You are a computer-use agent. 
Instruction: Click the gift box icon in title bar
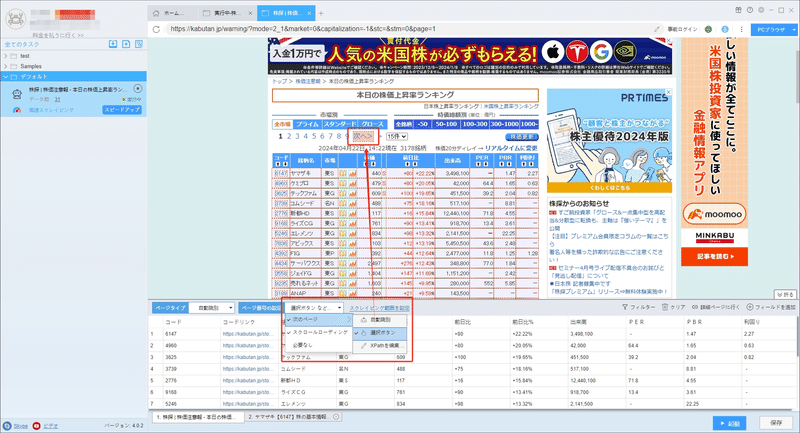738,10
